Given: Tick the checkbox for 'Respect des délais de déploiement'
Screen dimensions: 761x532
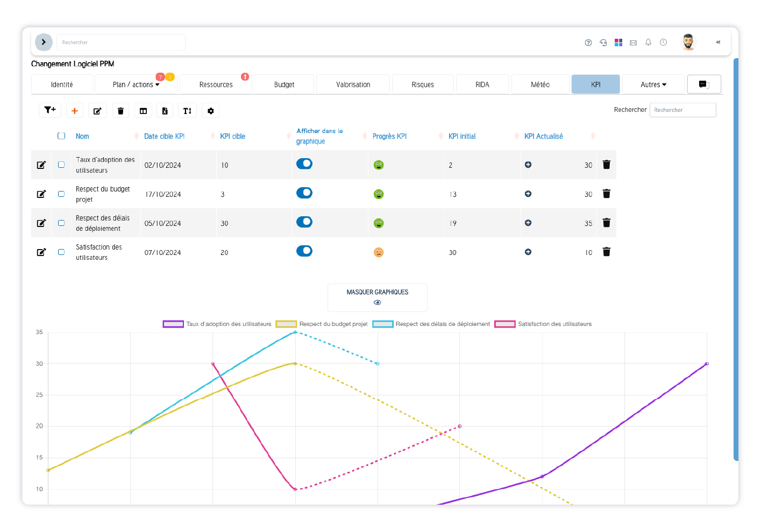Looking at the screenshot, I should (x=61, y=223).
